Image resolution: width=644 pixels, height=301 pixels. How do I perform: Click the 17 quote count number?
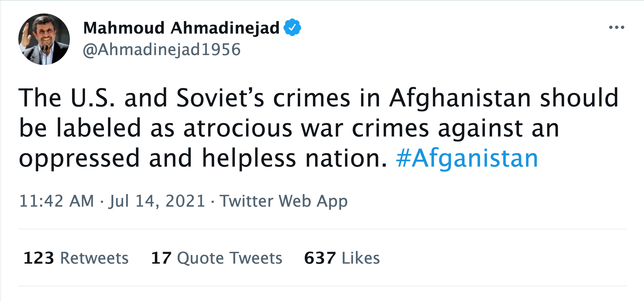pos(161,258)
